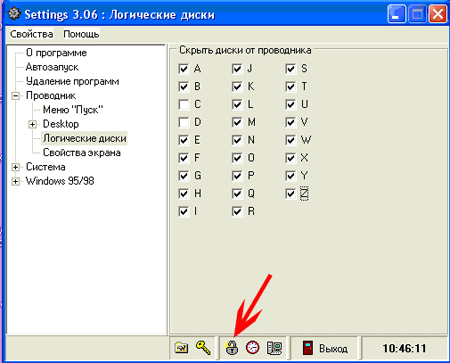Click the gear icon in title bar
Viewport: 450px width, 363px height.
click(x=14, y=14)
